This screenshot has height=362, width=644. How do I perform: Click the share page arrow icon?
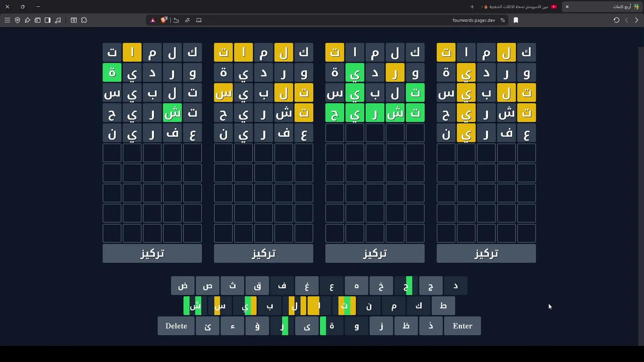pos(176,20)
